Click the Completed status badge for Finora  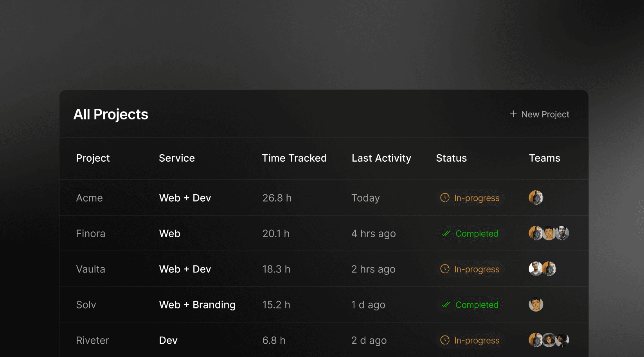[470, 233]
